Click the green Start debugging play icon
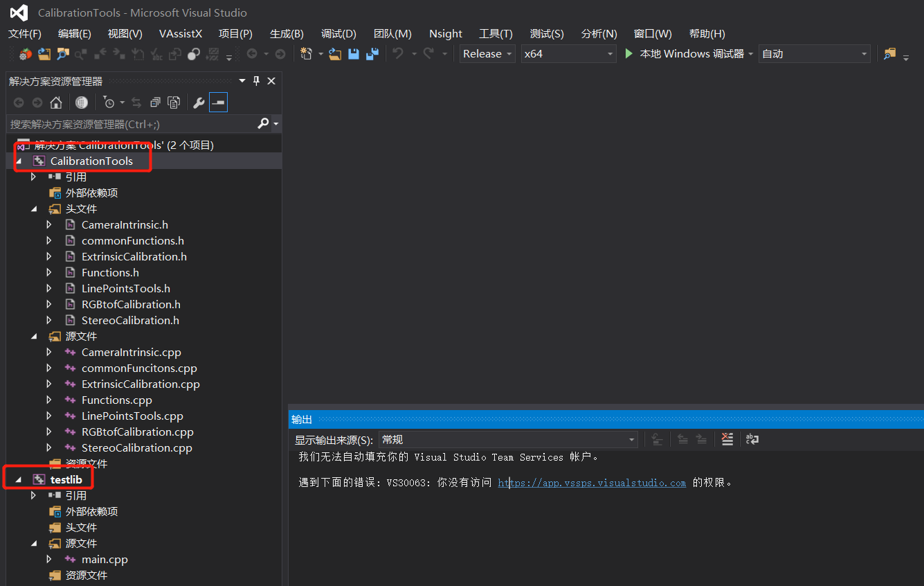Image resolution: width=924 pixels, height=586 pixels. (x=629, y=53)
